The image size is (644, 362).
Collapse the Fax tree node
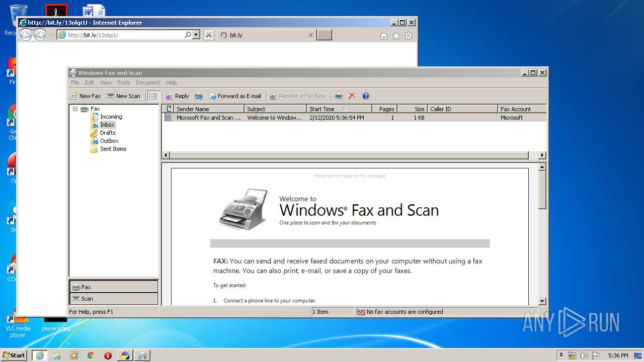[x=75, y=109]
